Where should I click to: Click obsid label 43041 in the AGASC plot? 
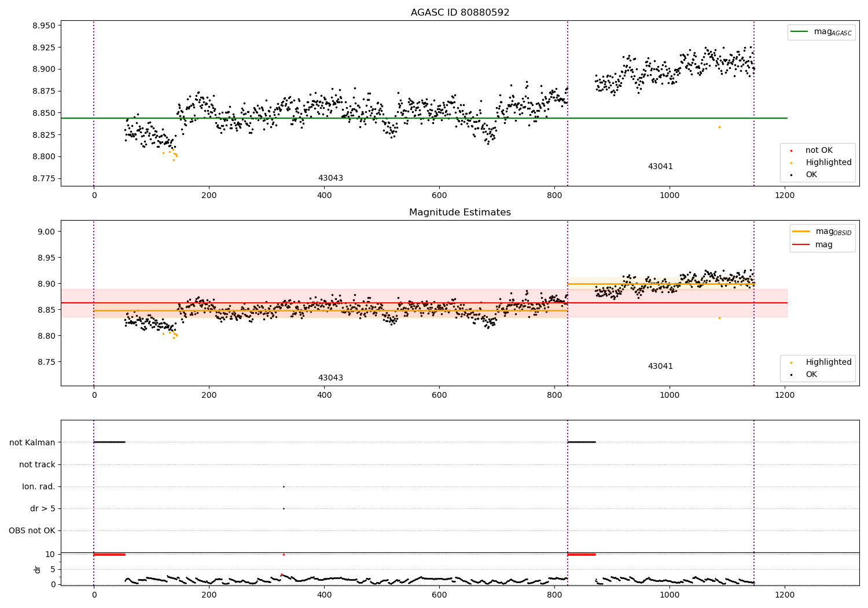pos(660,167)
